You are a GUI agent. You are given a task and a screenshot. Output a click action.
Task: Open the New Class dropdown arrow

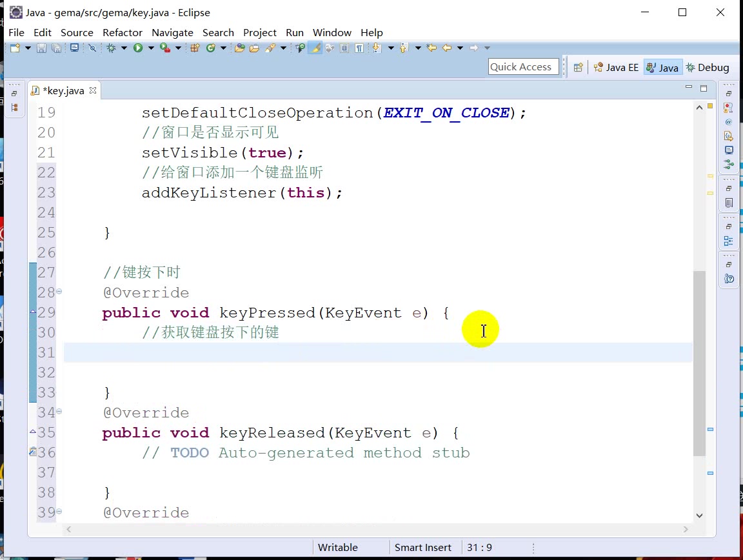tap(223, 48)
